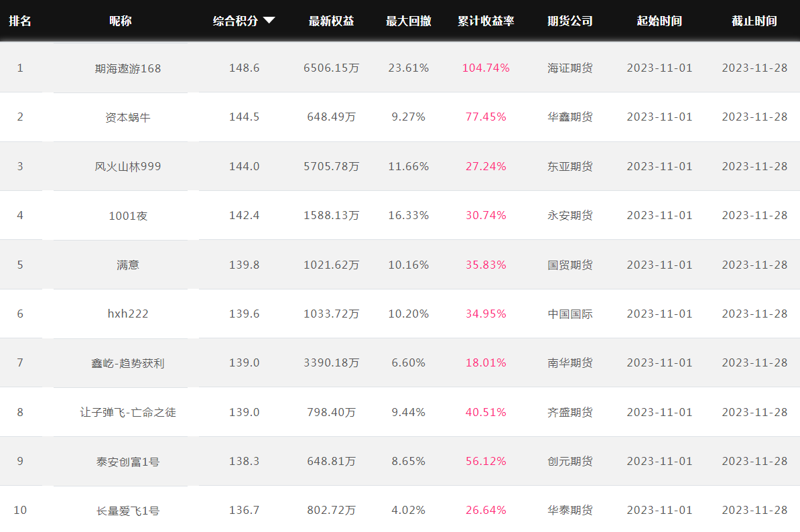Click futures company 中国国际
The image size is (800, 532).
pyautogui.click(x=570, y=314)
